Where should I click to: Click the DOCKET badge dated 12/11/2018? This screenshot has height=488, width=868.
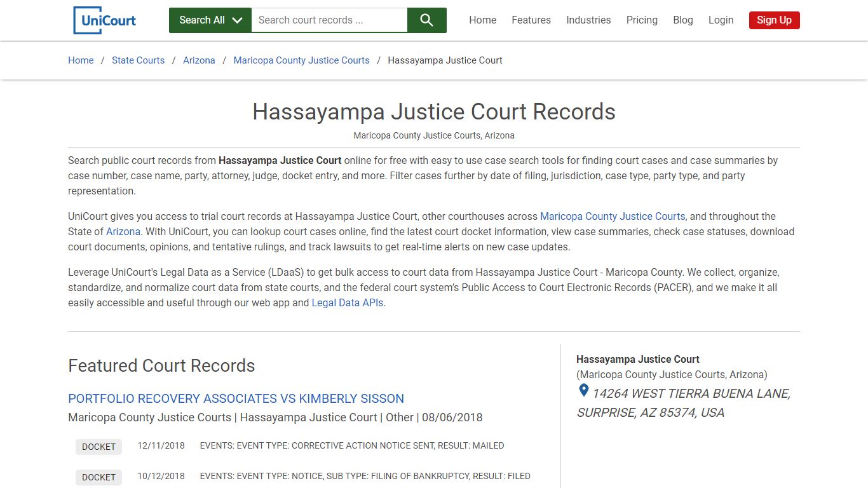point(98,447)
